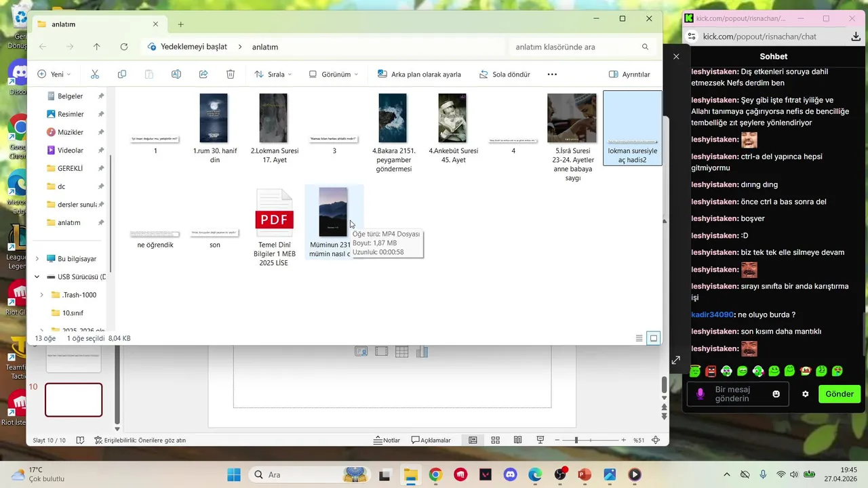Image resolution: width=868 pixels, height=488 pixels.
Task: Toggle Açıklamalar comments in PowerPoint
Action: click(431, 441)
